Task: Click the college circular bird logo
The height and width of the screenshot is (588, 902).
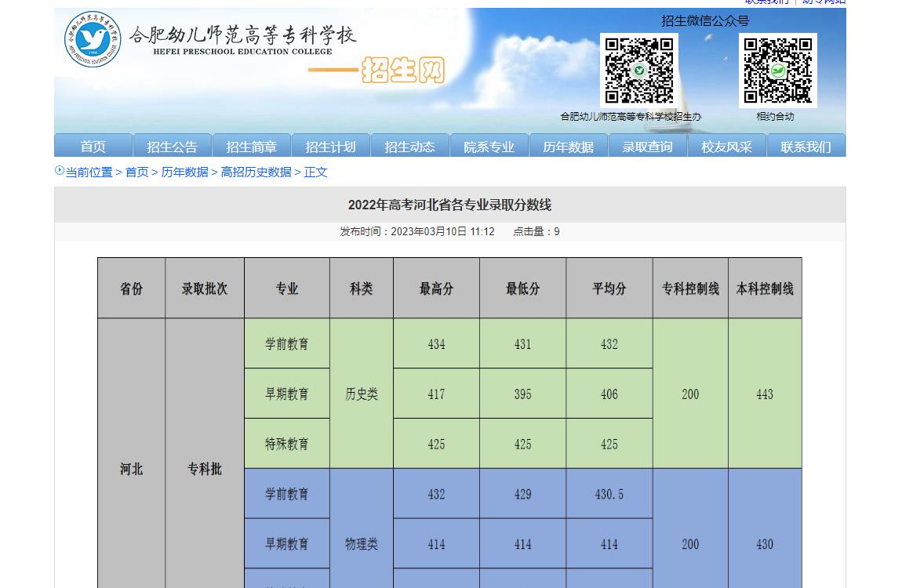Action: pos(93,39)
